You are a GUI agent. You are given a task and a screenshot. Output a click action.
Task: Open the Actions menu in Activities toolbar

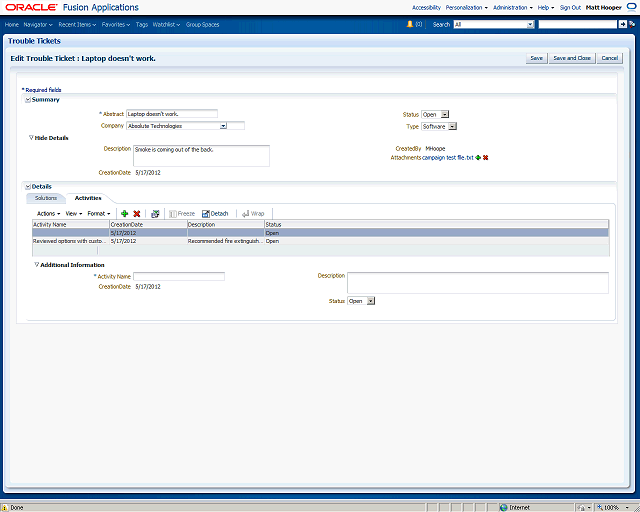(48, 214)
